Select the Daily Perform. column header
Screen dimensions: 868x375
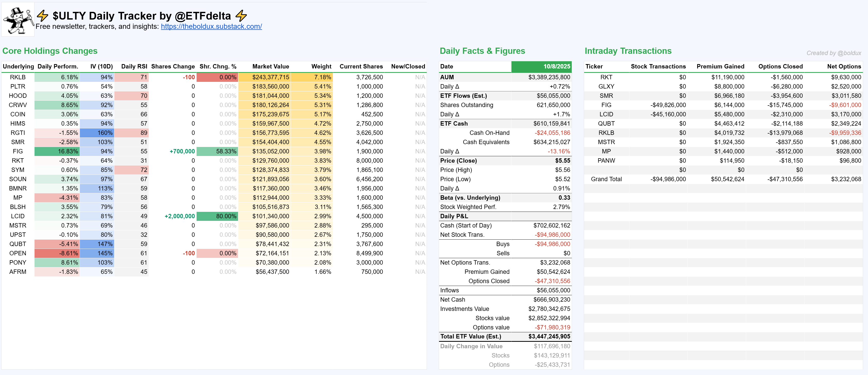(58, 66)
